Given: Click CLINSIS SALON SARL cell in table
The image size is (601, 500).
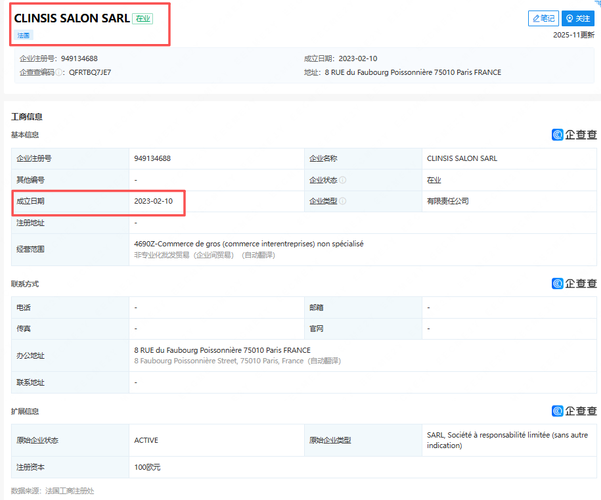Looking at the screenshot, I should click(462, 158).
